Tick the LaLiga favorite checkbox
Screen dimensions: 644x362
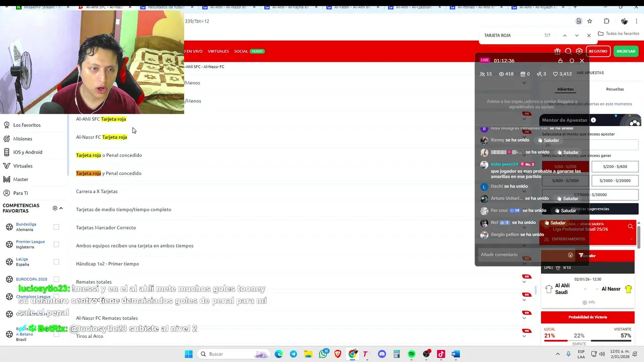pyautogui.click(x=56, y=262)
